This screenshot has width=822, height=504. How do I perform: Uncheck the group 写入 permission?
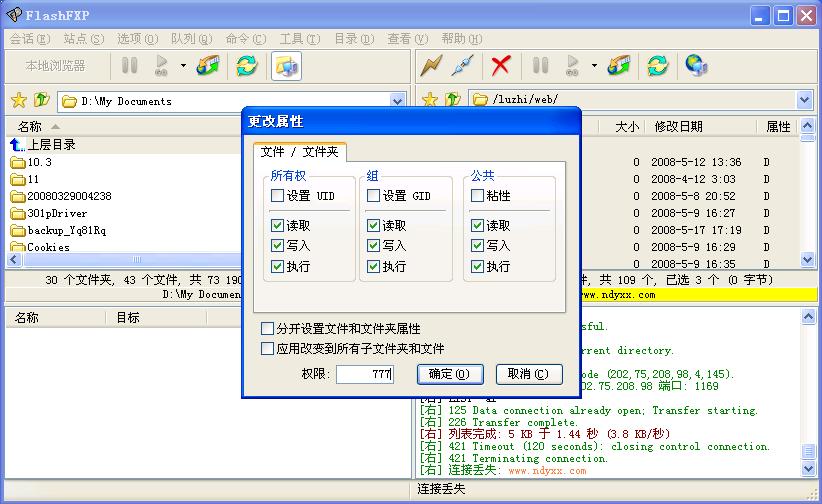point(373,246)
